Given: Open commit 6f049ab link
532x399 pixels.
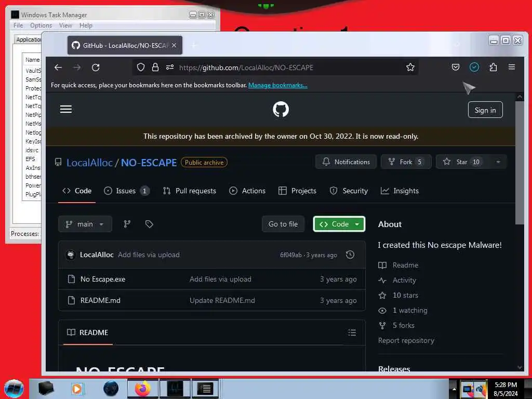Looking at the screenshot, I should coord(291,255).
